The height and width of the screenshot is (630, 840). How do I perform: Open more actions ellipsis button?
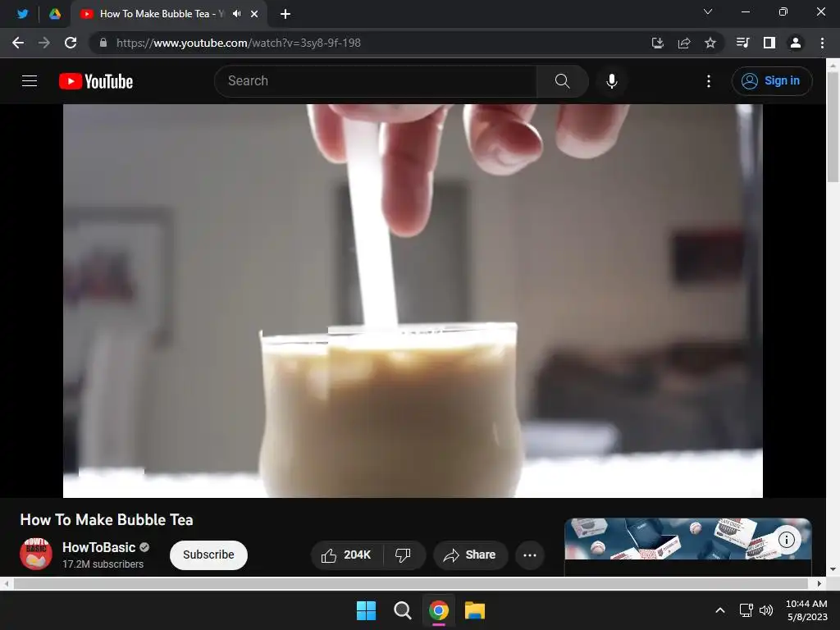pyautogui.click(x=530, y=555)
